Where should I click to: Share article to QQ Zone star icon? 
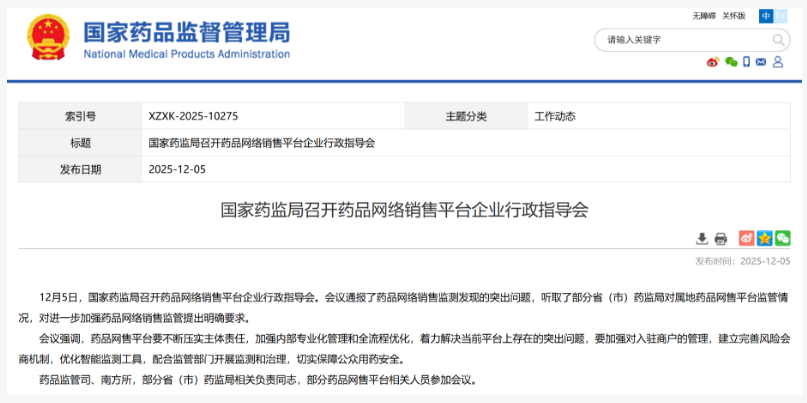pos(765,238)
